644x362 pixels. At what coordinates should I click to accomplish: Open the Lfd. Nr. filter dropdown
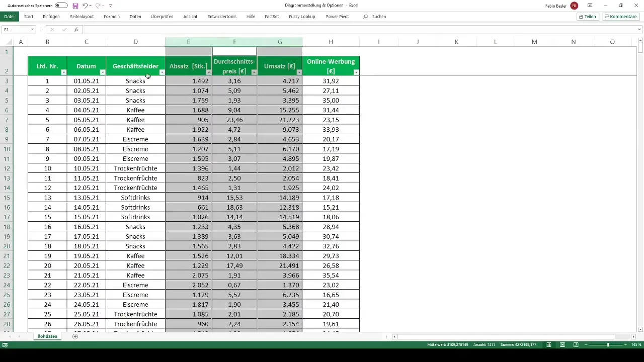[63, 72]
